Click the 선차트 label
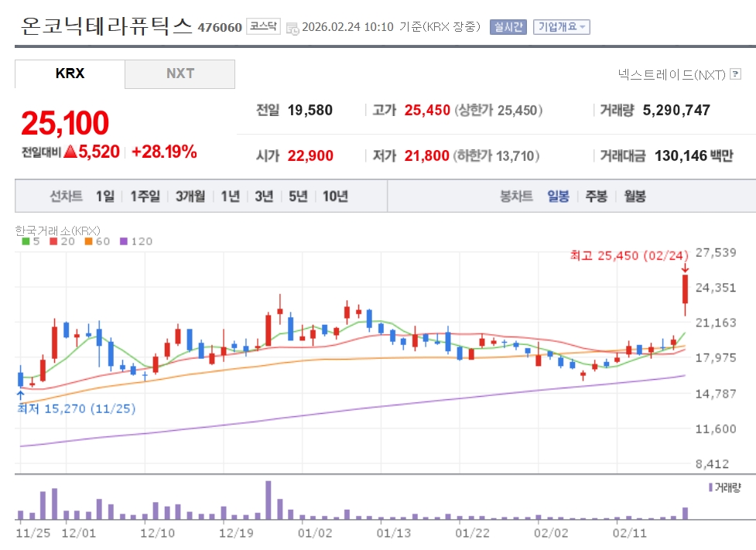 66,196
